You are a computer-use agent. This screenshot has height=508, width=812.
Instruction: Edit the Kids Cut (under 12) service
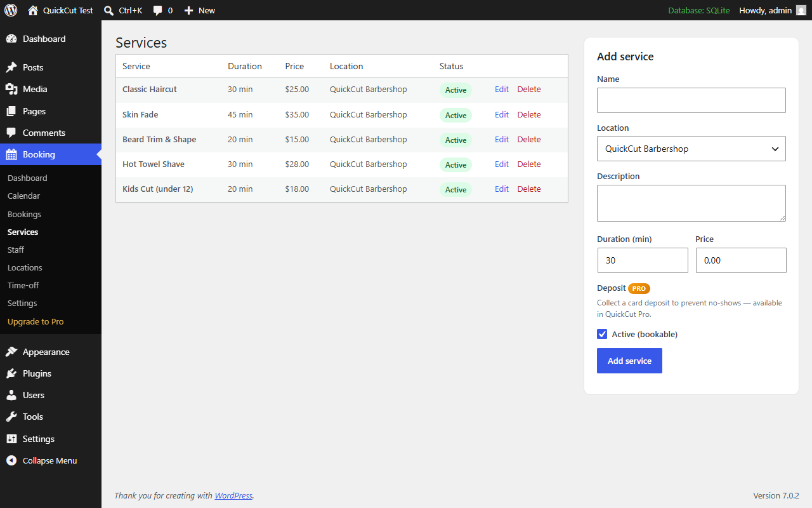502,189
